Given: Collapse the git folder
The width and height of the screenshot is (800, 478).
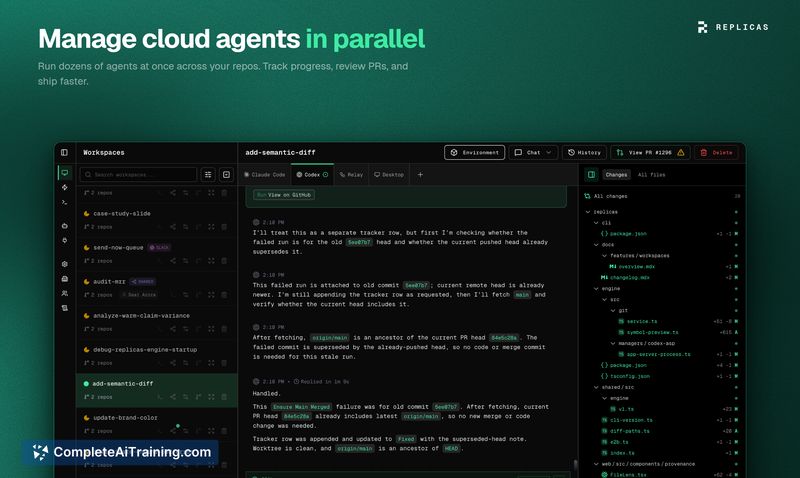Looking at the screenshot, I should click(613, 310).
